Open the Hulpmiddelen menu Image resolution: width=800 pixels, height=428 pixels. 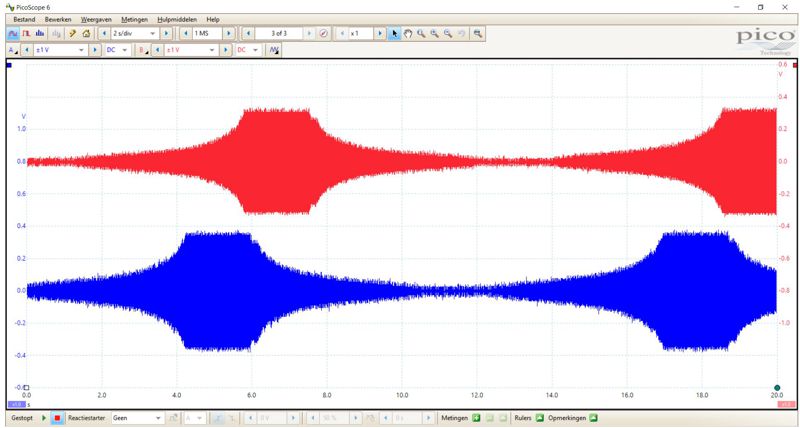177,19
